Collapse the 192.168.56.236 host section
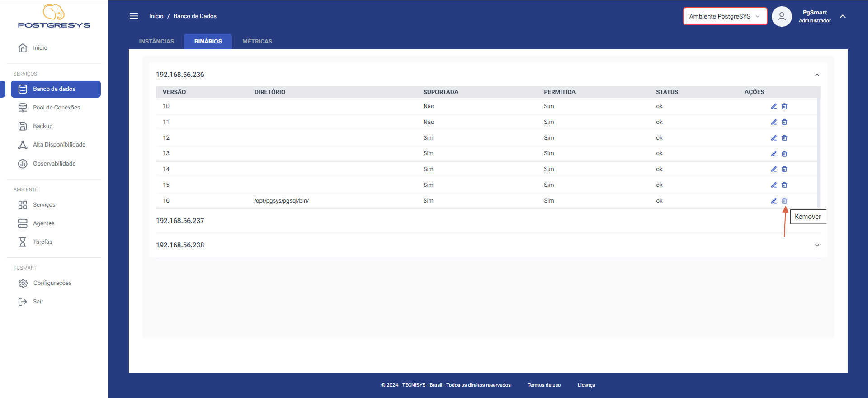 coord(817,75)
